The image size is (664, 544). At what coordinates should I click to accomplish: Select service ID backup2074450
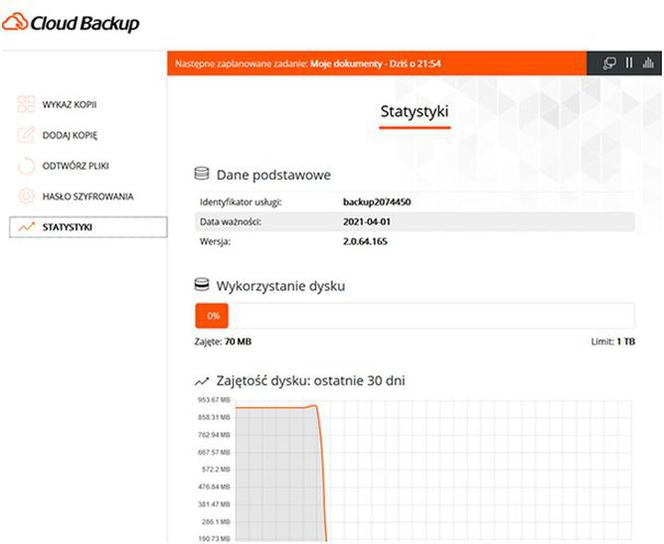click(x=377, y=202)
